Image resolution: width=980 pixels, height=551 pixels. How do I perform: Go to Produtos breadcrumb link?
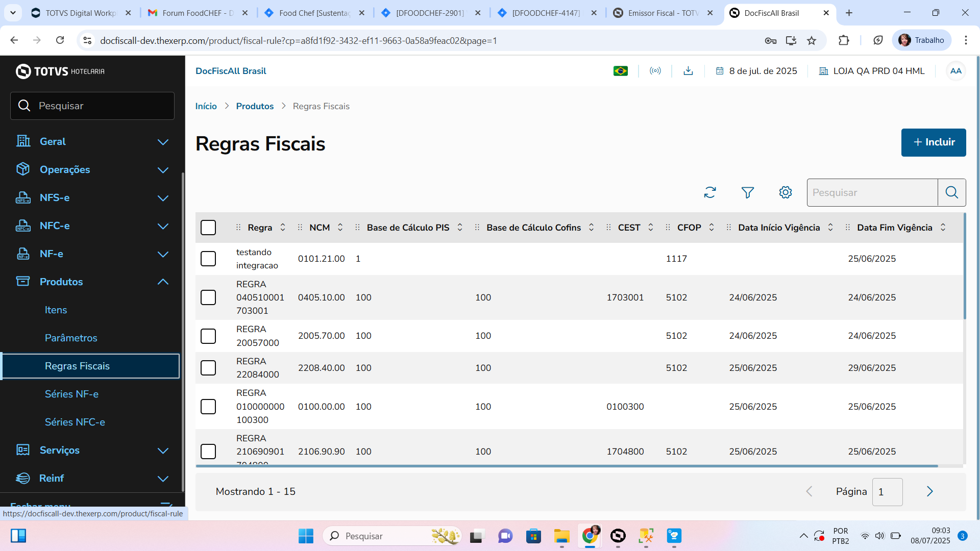[x=255, y=106]
